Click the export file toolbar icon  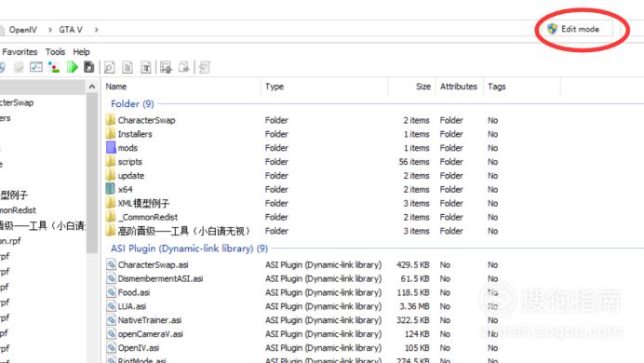pyautogui.click(x=184, y=67)
